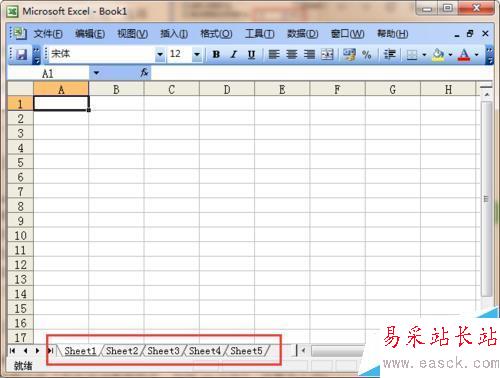The width and height of the screenshot is (500, 378).
Task: Switch to the Sheet4 tab
Action: 205,351
